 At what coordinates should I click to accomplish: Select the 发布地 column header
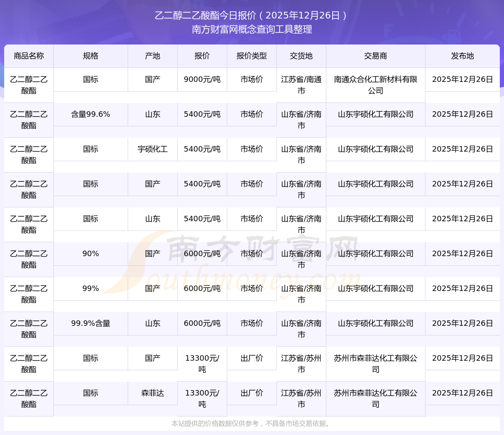coord(462,56)
